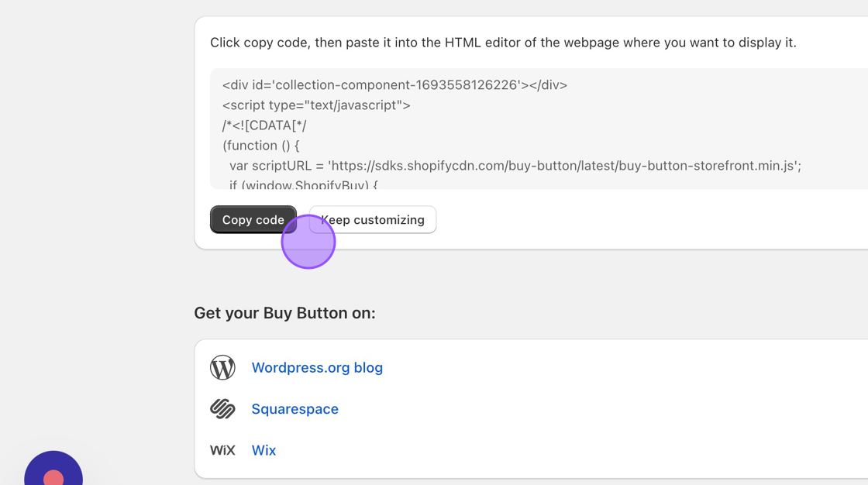Click the Squarespace logo icon
Viewport: 868px width, 485px height.
click(x=222, y=408)
